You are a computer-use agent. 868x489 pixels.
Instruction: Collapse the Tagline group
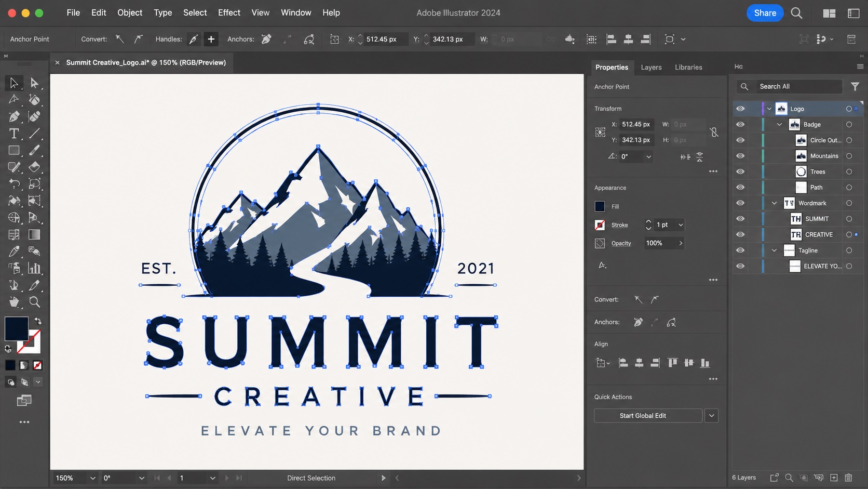[x=774, y=250]
